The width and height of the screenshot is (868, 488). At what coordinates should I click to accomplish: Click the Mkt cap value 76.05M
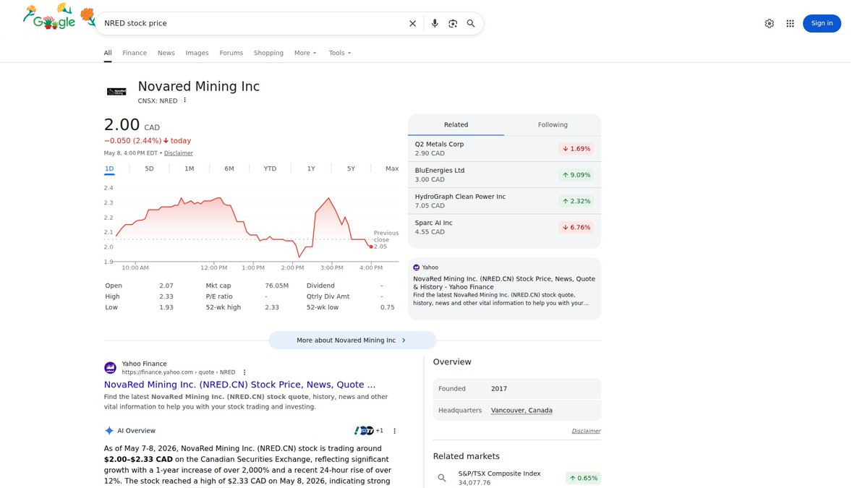click(277, 286)
